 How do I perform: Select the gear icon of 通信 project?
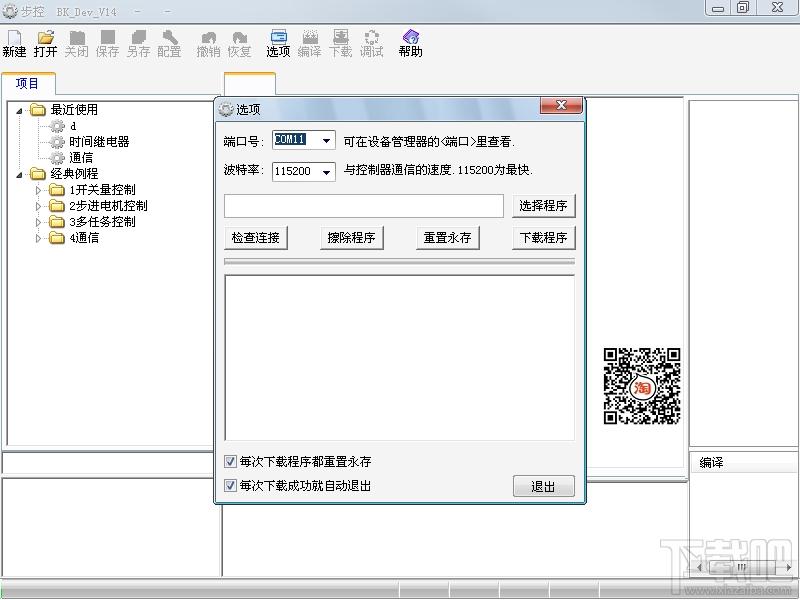point(58,158)
